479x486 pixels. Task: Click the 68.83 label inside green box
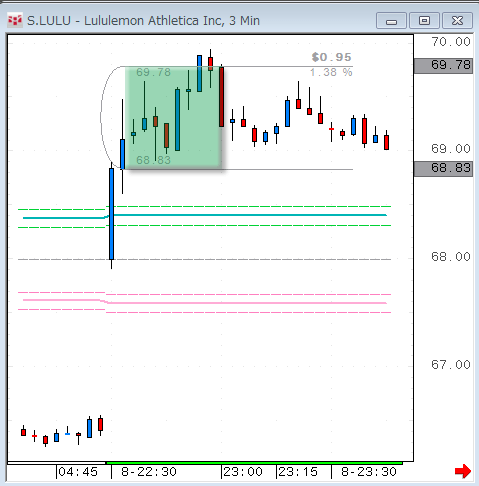154,160
